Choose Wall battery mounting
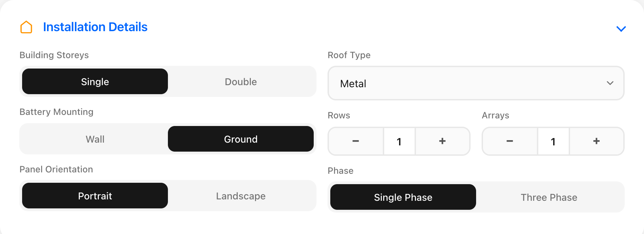Image resolution: width=644 pixels, height=234 pixels. (x=95, y=139)
